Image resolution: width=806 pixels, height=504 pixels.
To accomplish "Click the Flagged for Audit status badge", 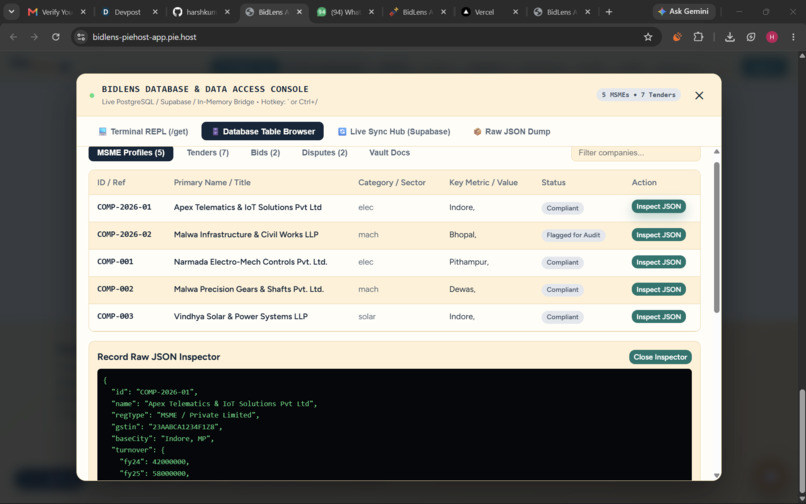I will (x=573, y=235).
